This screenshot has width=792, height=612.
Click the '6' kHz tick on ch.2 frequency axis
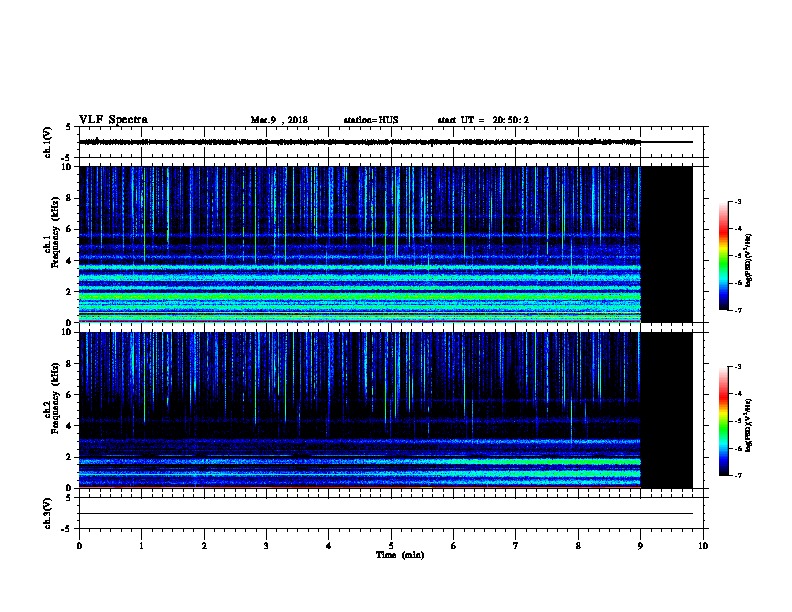(69, 394)
